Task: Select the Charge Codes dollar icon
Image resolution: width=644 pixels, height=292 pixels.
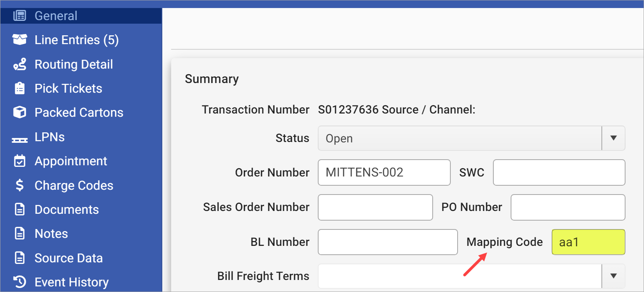Action: [19, 185]
